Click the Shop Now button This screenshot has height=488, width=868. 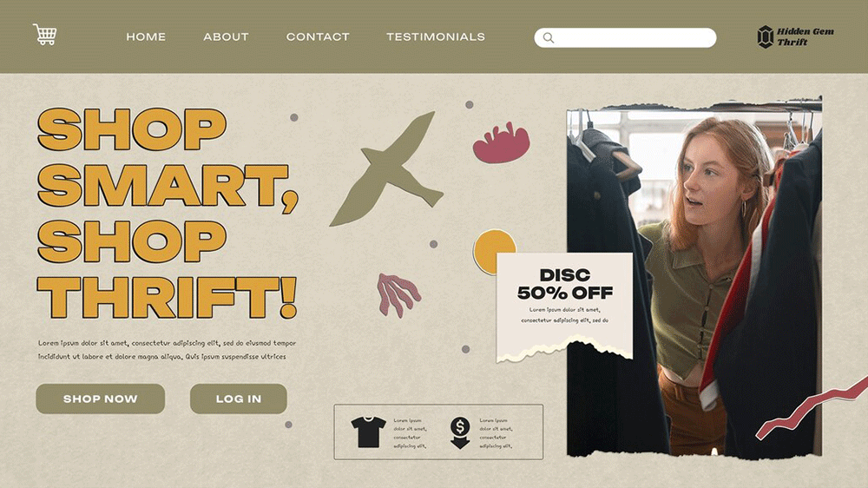(x=100, y=399)
